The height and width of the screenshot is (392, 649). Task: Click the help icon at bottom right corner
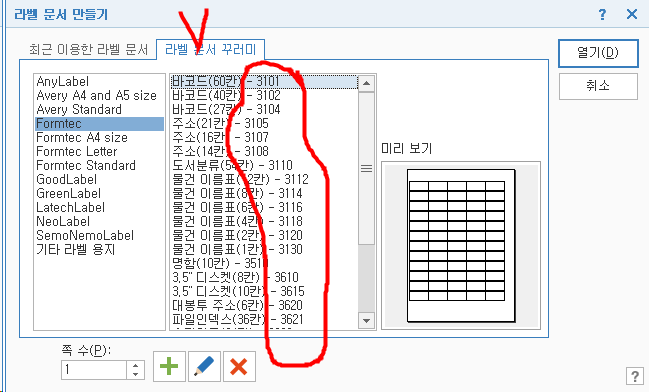[635, 376]
